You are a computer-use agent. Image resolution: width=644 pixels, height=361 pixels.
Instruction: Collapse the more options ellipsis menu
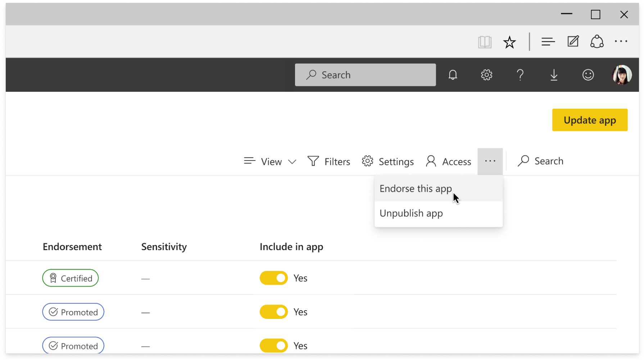pos(490,162)
